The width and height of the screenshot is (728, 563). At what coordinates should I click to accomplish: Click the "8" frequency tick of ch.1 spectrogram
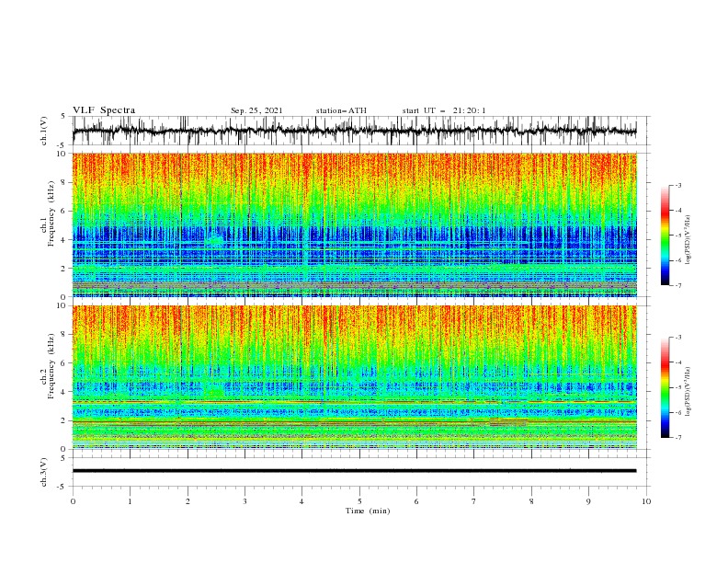click(64, 182)
